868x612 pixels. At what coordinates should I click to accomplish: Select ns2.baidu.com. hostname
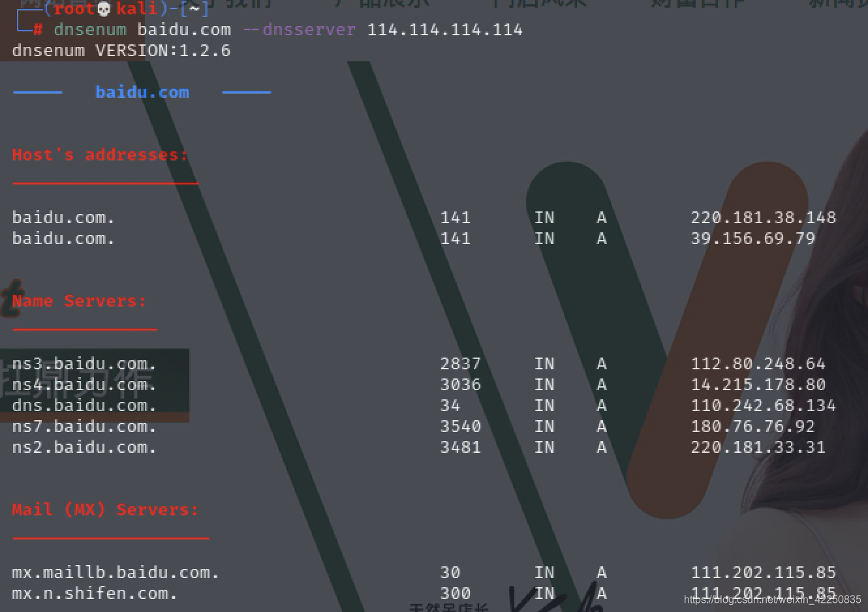pyautogui.click(x=84, y=447)
